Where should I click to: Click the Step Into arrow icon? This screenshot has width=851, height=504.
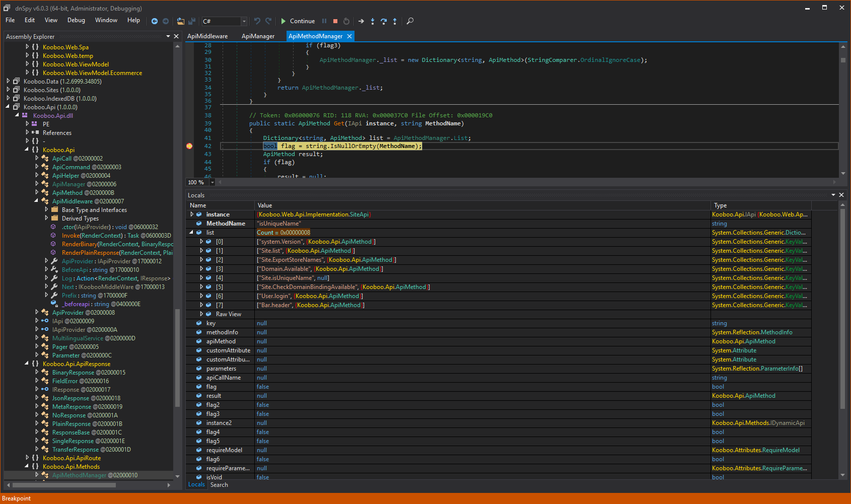(x=373, y=21)
